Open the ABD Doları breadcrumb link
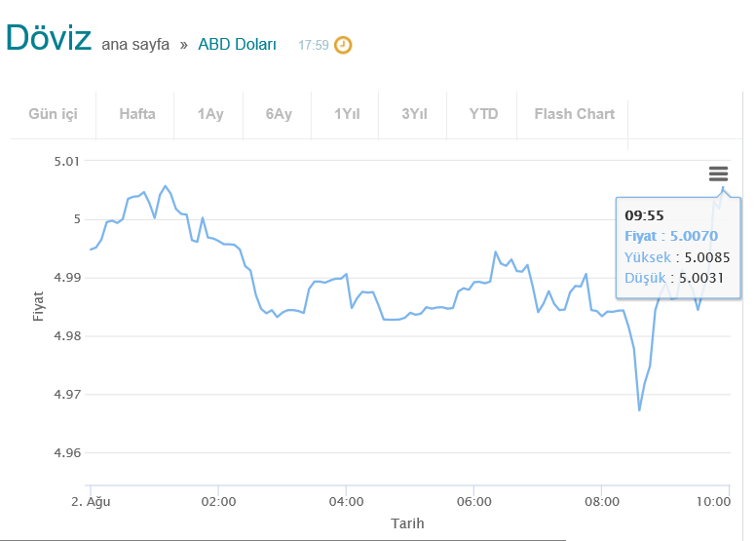This screenshot has width=756, height=541. [237, 45]
